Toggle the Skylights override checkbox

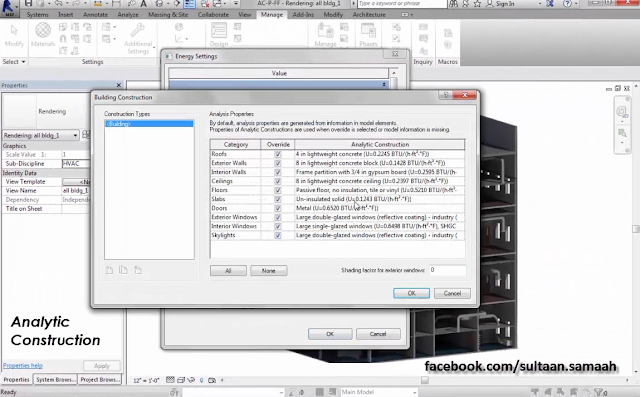278,235
